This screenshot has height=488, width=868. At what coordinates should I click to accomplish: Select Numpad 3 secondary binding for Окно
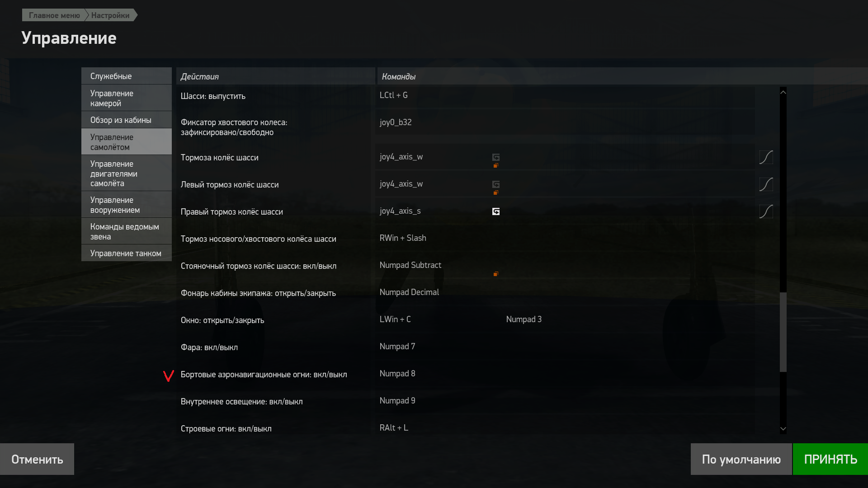coord(524,319)
